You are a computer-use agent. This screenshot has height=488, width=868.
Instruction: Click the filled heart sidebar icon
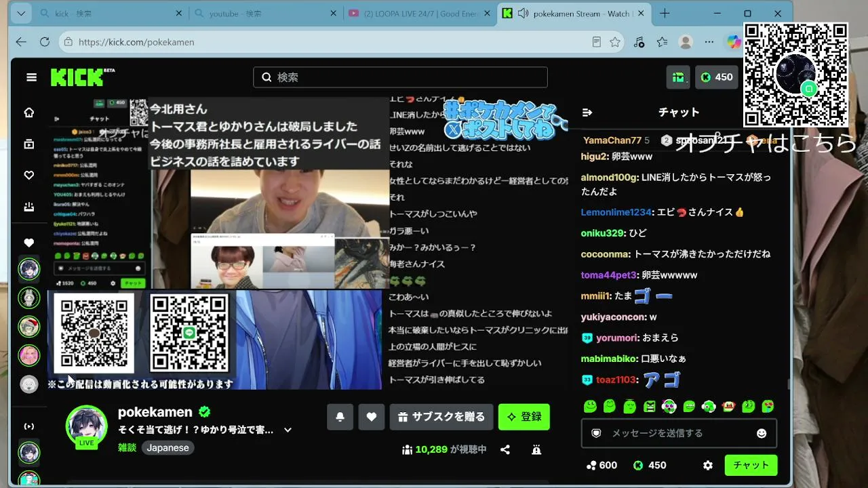pyautogui.click(x=29, y=243)
